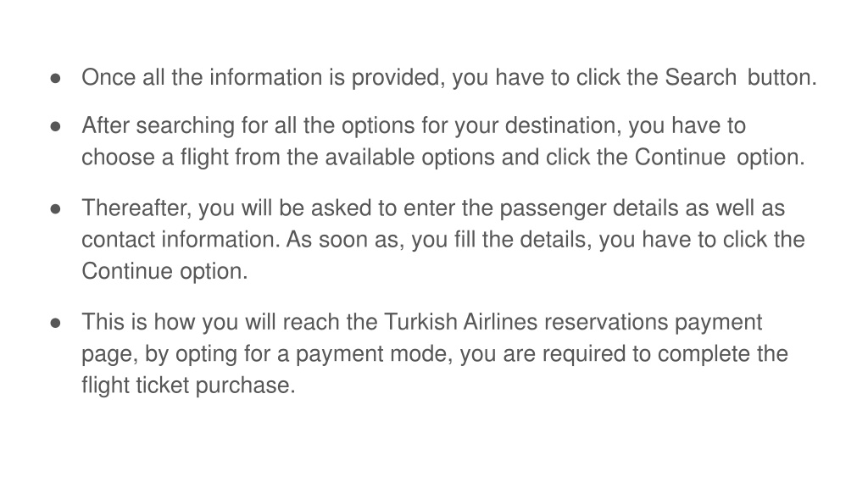The image size is (868, 488).
Task: Click the word Thereafter
Action: (x=136, y=208)
